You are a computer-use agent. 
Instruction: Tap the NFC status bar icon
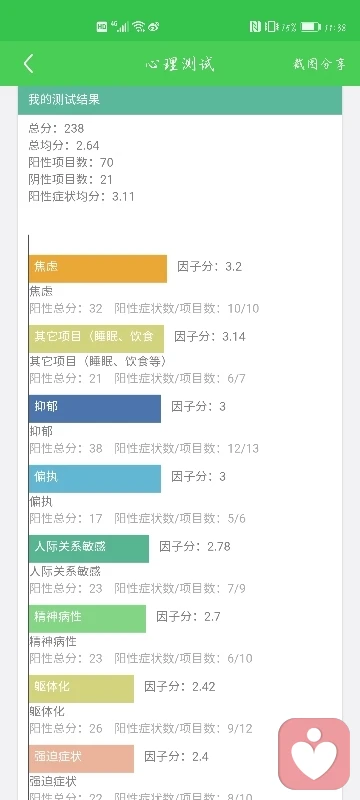click(255, 27)
